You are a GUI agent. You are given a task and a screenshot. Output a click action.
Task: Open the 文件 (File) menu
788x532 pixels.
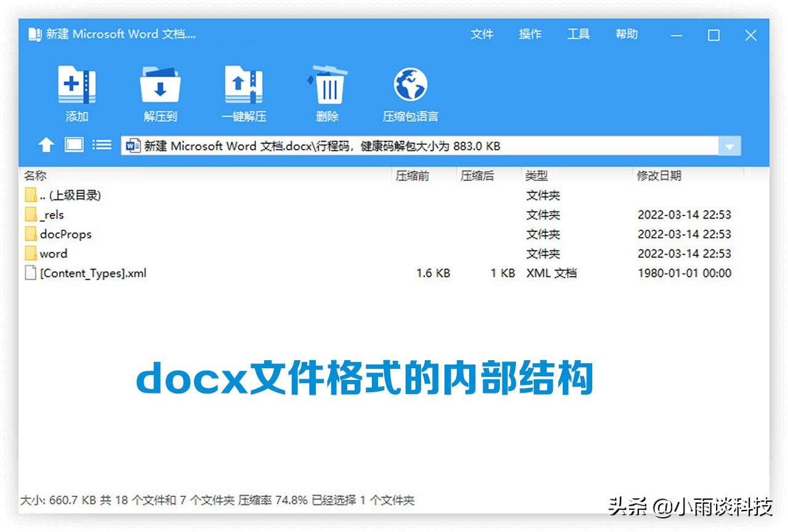coord(483,34)
